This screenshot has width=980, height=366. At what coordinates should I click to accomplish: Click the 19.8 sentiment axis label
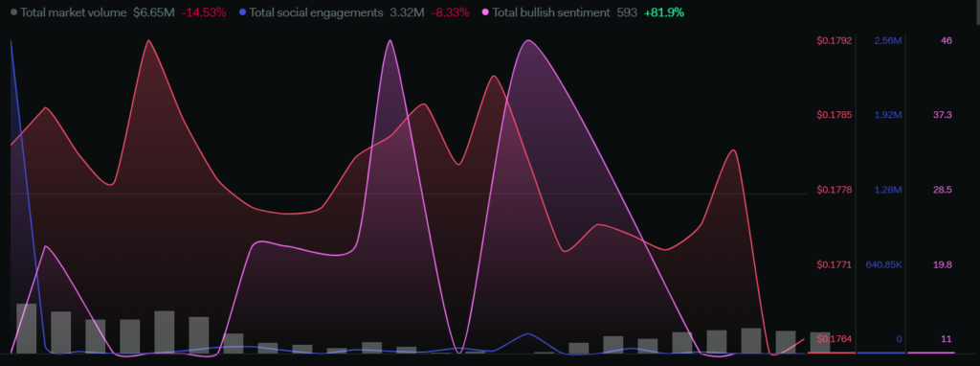pos(943,264)
